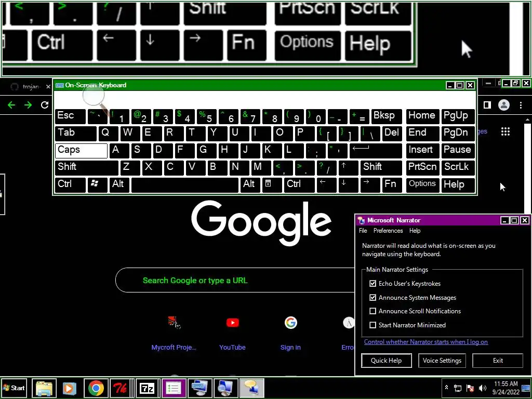Image resolution: width=532 pixels, height=399 pixels.
Task: Click Esc key on On-Screen Keyboard
Action: 70,116
